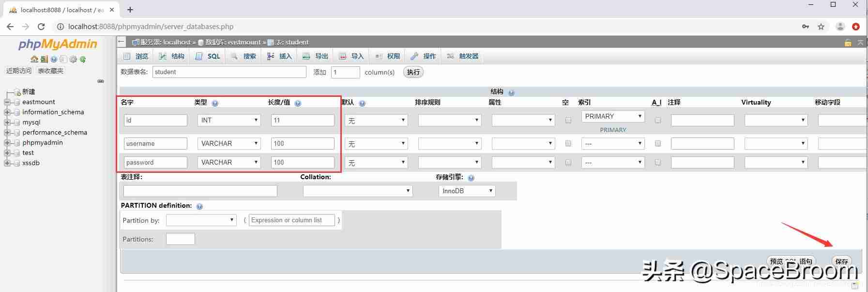Open the Partition by dropdown
The image size is (868, 292).
201,220
